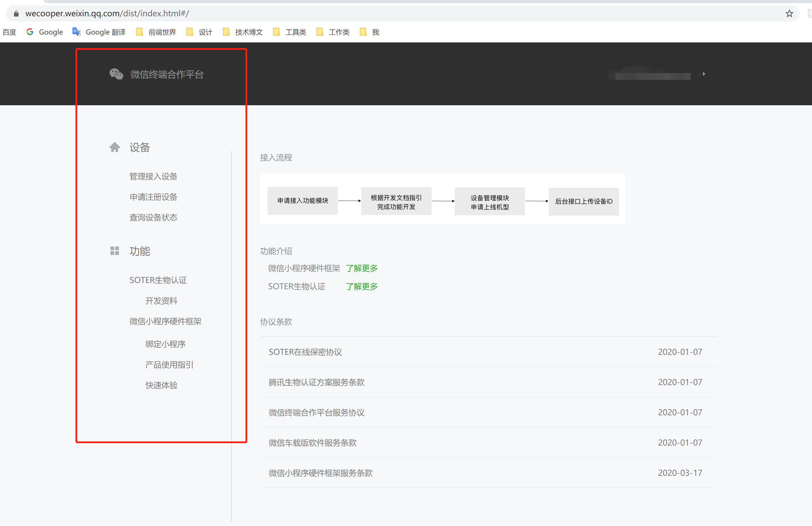Image resolution: width=812 pixels, height=526 pixels.
Task: Open 绑定小程序 under 微信小程序硬件框架
Action: pos(165,344)
